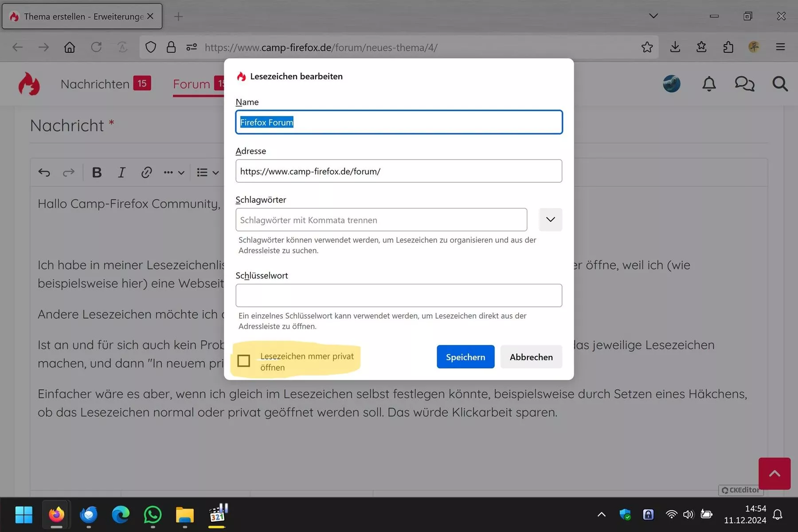Open the list all tabs chevron
The width and height of the screenshot is (798, 532).
coord(653,16)
